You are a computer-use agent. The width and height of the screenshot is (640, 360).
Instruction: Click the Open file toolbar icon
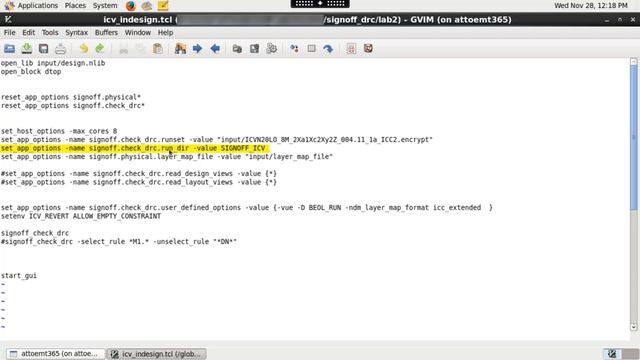pyautogui.click(x=9, y=49)
